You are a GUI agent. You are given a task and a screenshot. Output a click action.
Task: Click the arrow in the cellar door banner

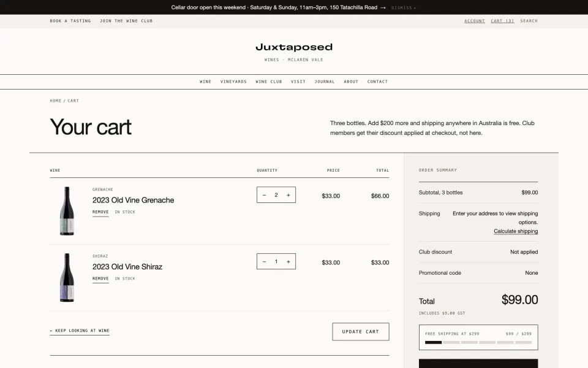(383, 7)
